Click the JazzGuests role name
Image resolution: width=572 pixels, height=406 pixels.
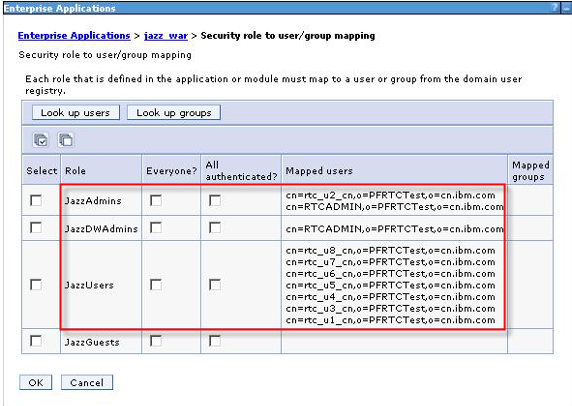pyautogui.click(x=92, y=342)
